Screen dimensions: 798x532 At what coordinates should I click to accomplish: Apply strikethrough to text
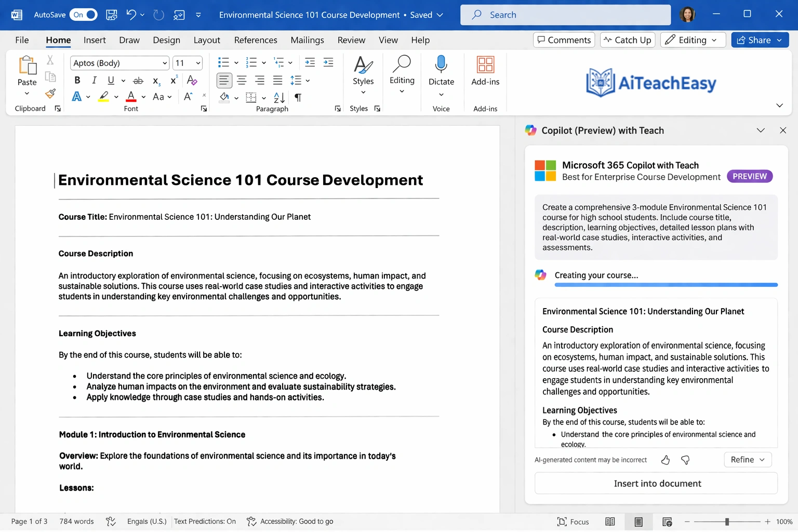(138, 80)
